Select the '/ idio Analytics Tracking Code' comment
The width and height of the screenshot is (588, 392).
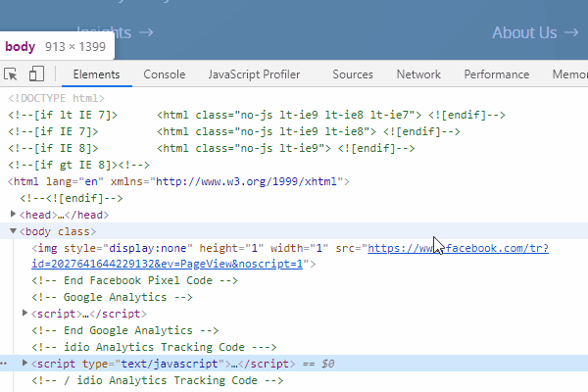pos(158,380)
